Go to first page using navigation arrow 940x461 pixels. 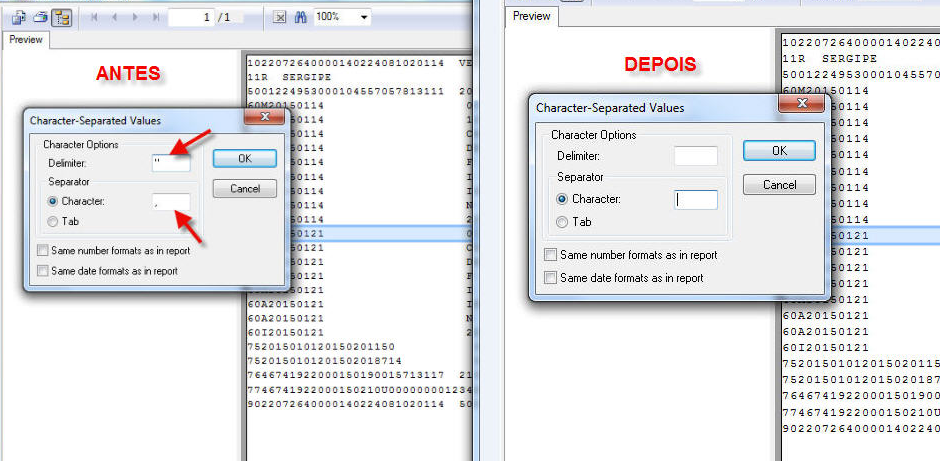95,17
